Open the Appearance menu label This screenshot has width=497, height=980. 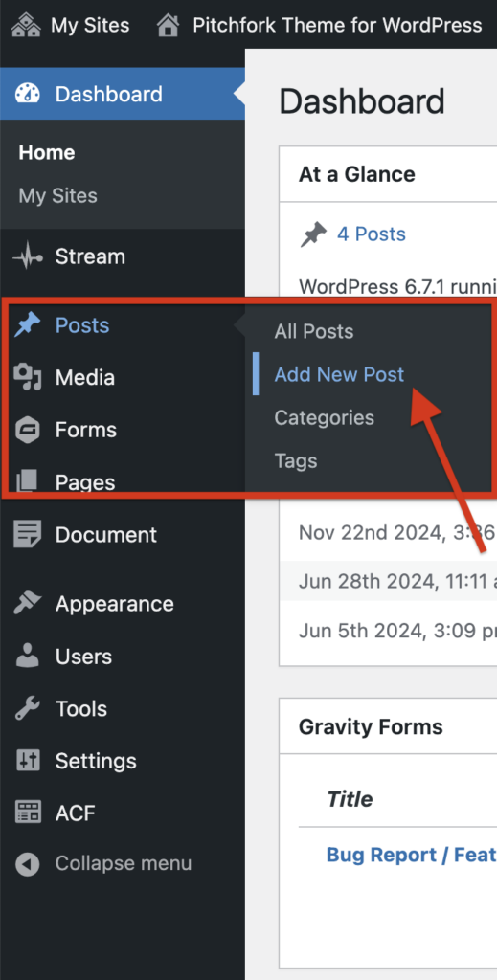coord(114,604)
